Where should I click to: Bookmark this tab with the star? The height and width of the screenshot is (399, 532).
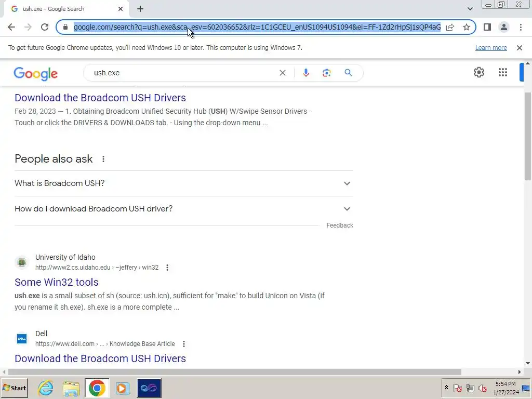467,27
